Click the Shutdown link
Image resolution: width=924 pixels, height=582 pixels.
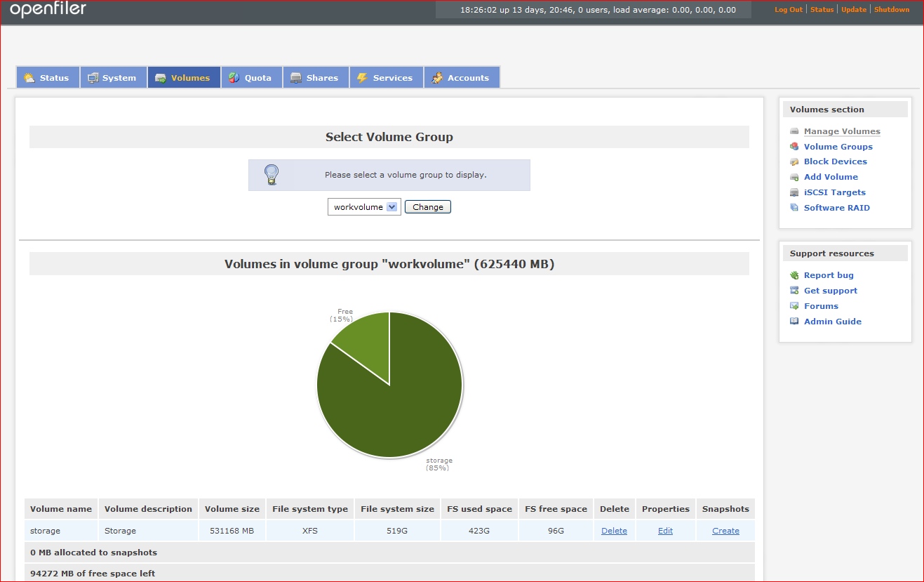[892, 10]
